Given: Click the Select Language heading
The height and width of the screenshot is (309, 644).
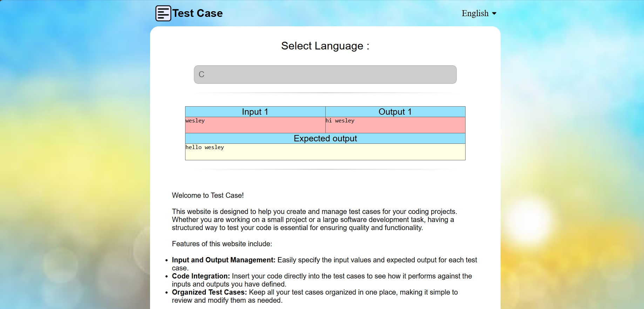Looking at the screenshot, I should [325, 46].
